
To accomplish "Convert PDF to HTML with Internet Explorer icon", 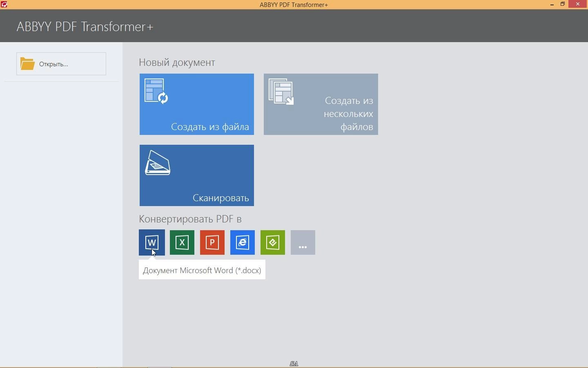I will coord(243,242).
